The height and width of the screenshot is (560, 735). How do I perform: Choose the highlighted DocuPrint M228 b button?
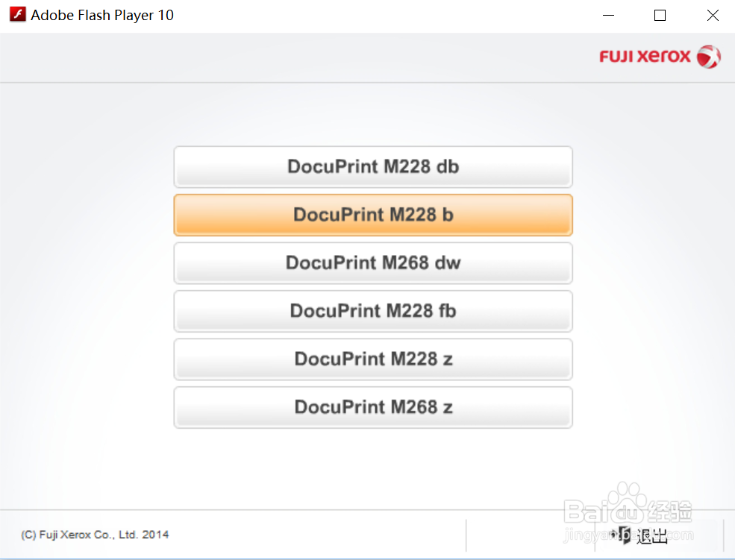[373, 215]
